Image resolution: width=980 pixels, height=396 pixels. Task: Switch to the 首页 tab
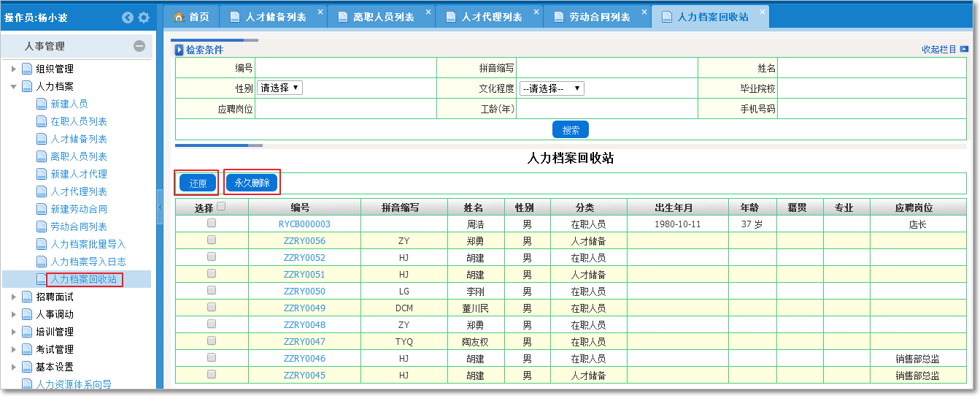(x=191, y=17)
